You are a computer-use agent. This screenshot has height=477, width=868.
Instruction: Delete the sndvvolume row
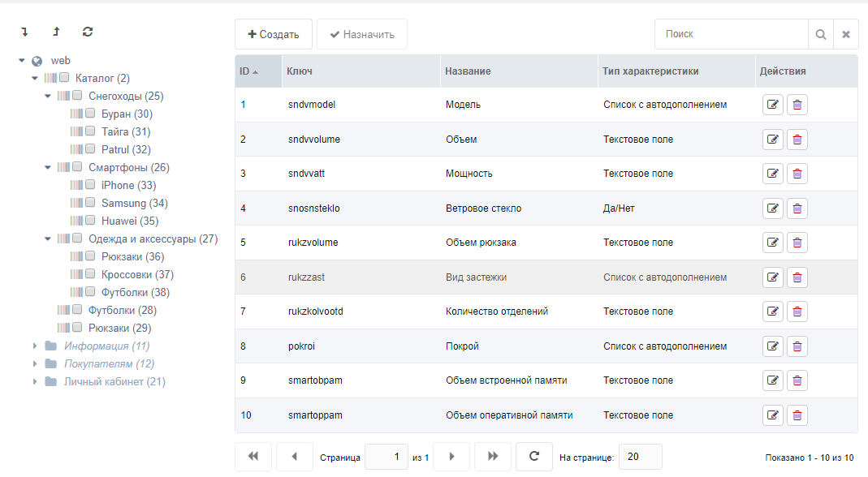pos(797,140)
